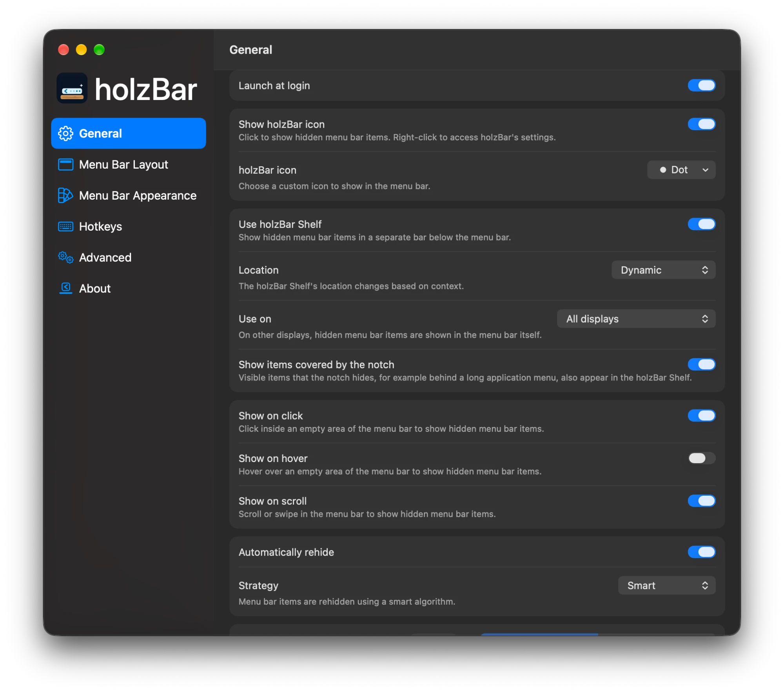Click the General gear icon in sidebar
The image size is (784, 693).
[x=65, y=133]
